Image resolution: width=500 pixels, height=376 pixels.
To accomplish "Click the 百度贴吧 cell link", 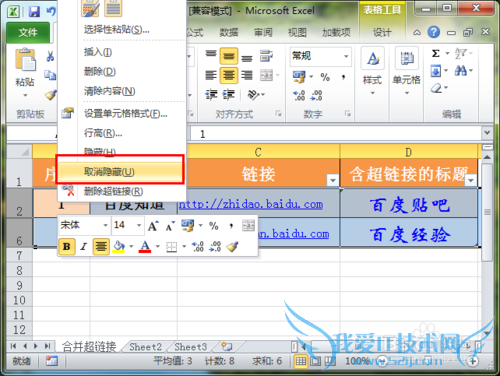I will pyautogui.click(x=409, y=204).
